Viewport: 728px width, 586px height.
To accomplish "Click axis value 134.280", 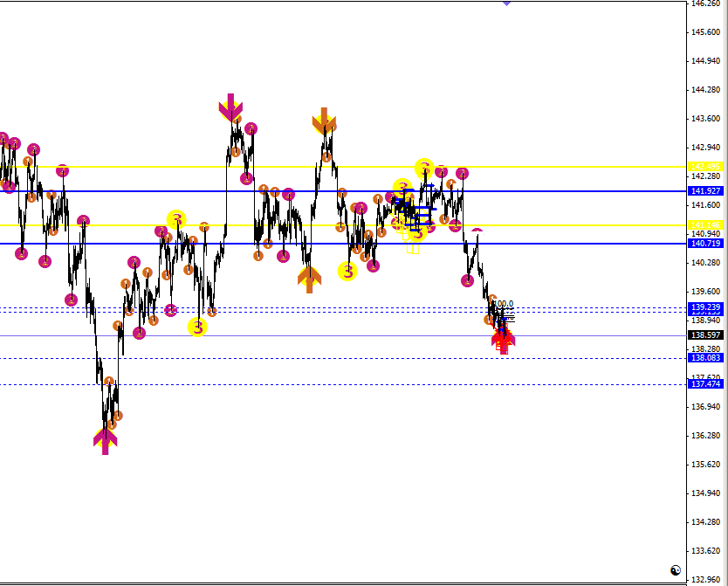I will (705, 521).
